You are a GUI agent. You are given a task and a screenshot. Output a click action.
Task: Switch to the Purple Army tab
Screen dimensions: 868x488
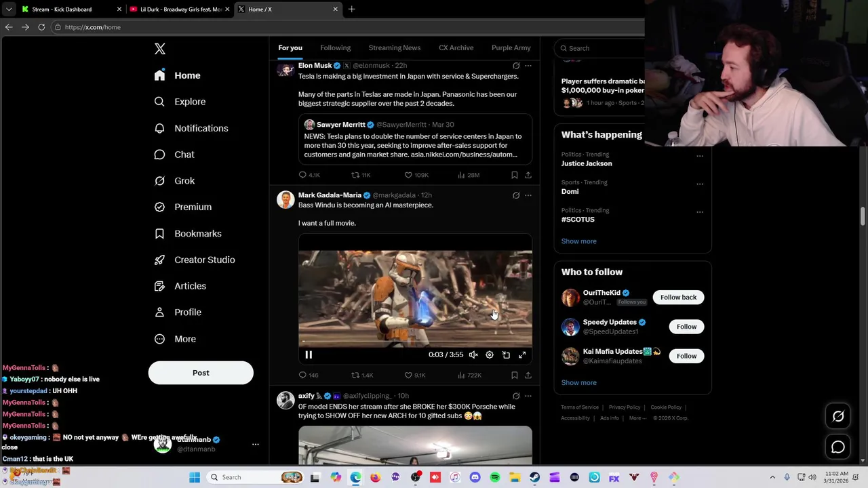click(511, 48)
